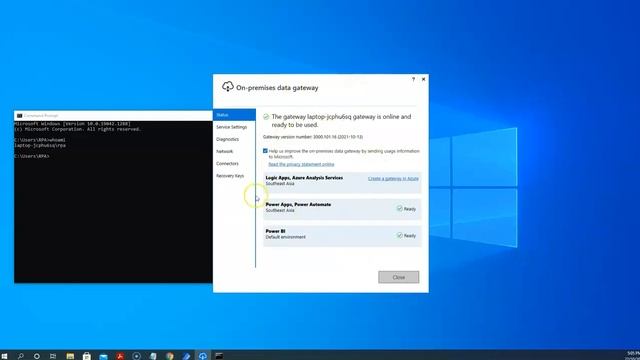Click the C:\Users\RPA> prompt line
Image resolution: width=640 pixels, height=360 pixels.
point(31,156)
